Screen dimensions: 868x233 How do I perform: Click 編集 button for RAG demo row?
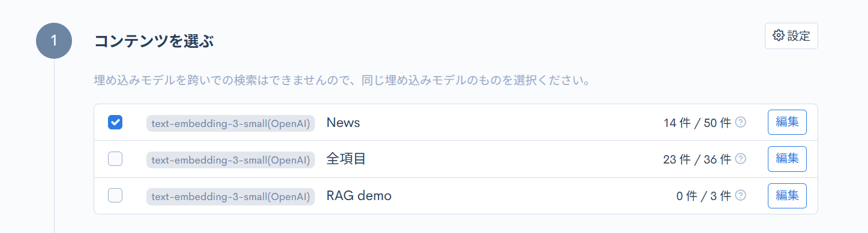click(x=787, y=195)
